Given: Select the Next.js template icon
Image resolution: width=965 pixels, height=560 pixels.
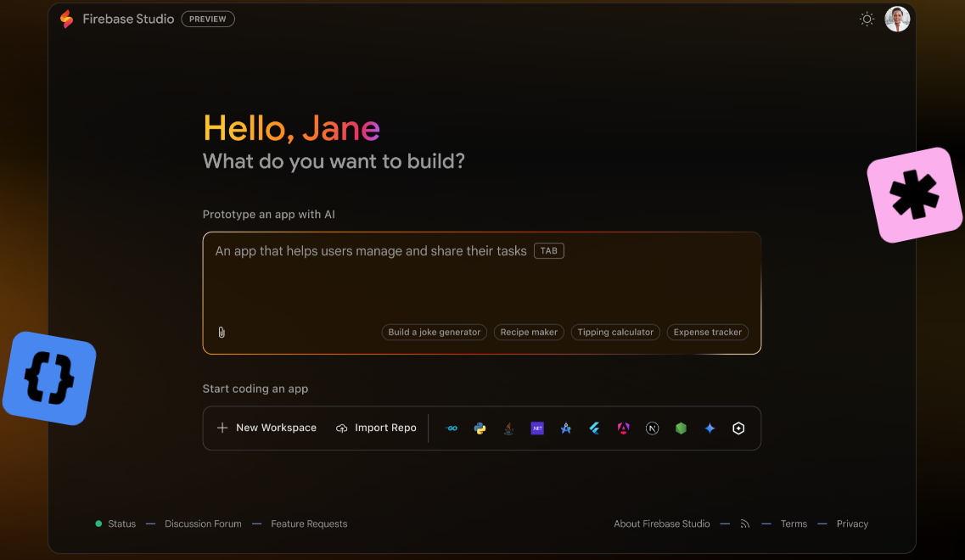Looking at the screenshot, I should pyautogui.click(x=653, y=428).
